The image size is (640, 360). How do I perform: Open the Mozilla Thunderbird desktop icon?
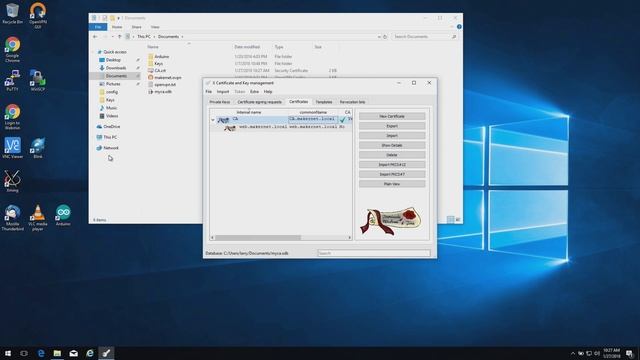point(12,218)
